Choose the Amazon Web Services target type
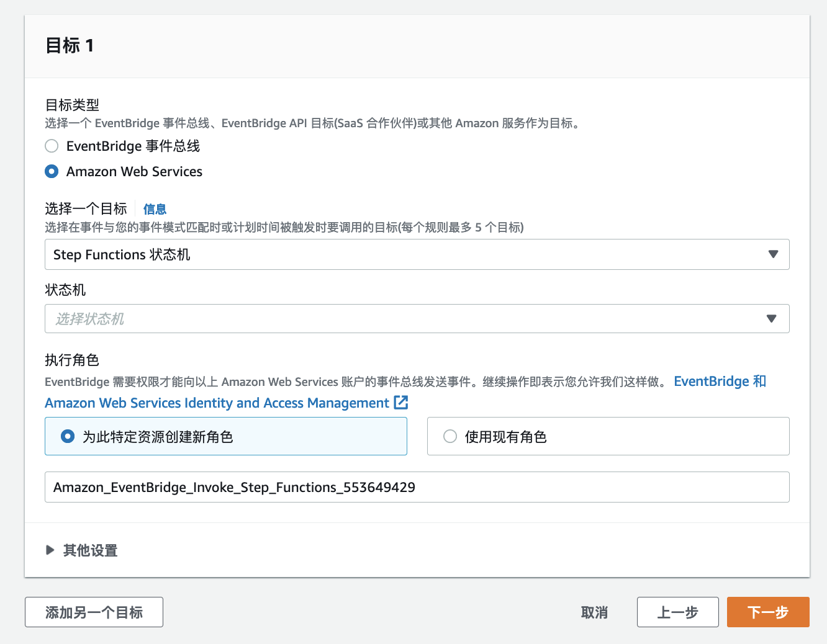Image resolution: width=827 pixels, height=644 pixels. pos(52,171)
